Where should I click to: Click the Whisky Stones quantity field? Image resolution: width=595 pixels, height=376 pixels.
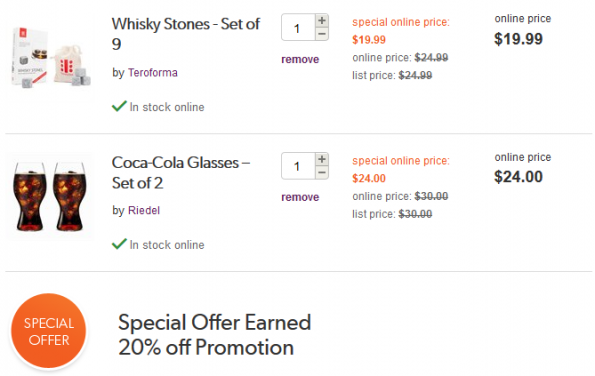click(x=298, y=27)
